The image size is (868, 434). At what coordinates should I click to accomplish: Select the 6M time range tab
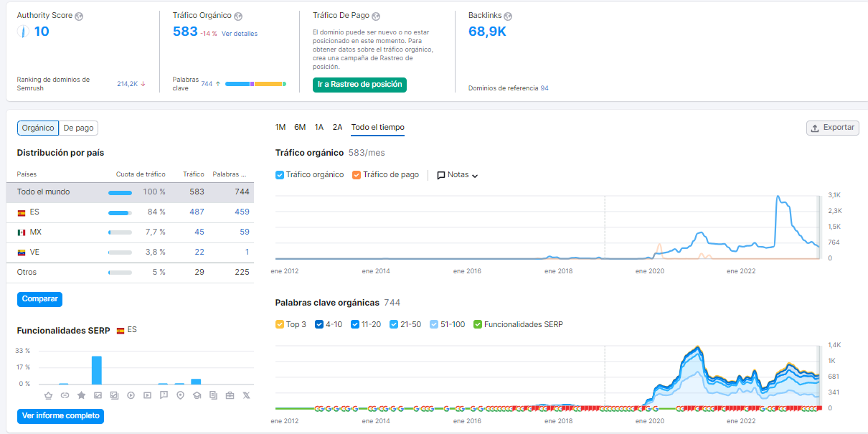pyautogui.click(x=300, y=127)
